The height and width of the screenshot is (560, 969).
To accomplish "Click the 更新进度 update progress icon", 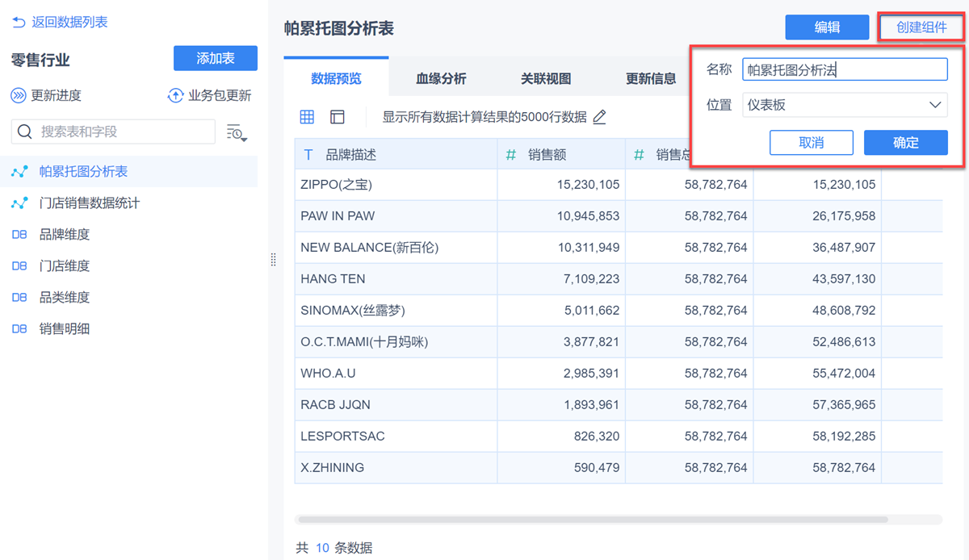I will click(19, 96).
